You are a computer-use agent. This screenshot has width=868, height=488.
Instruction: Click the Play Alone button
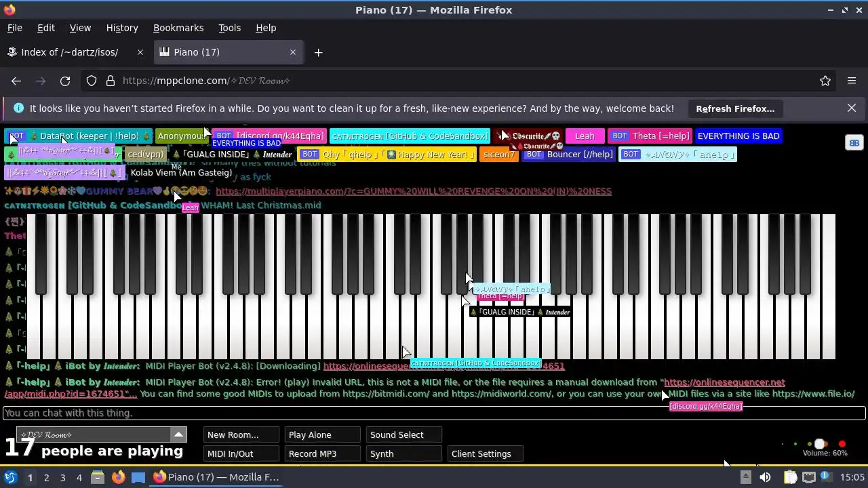[x=322, y=434]
